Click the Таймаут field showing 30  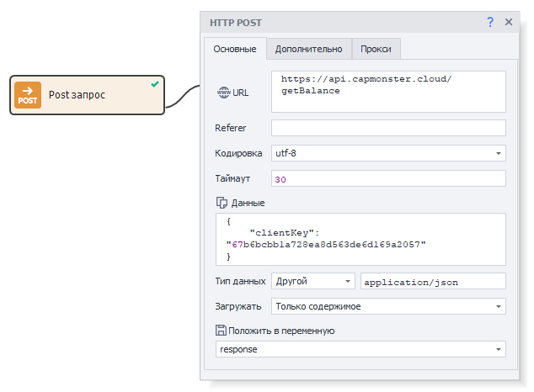pos(387,179)
